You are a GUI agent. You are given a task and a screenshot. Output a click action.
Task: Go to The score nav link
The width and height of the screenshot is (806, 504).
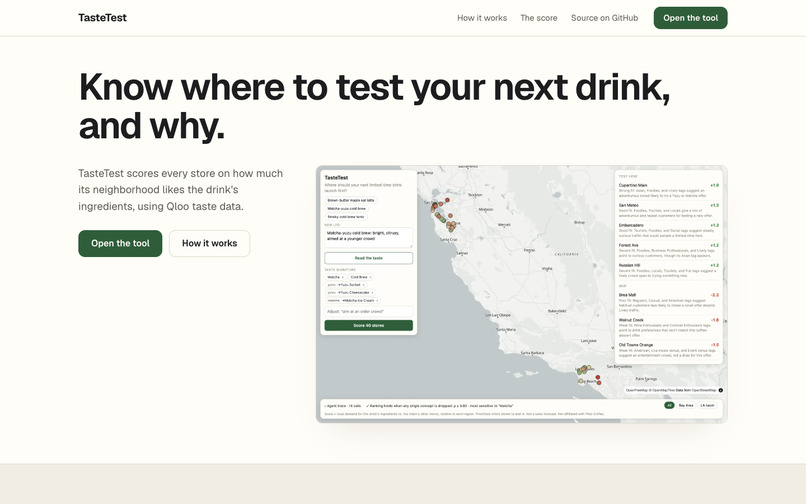point(539,18)
